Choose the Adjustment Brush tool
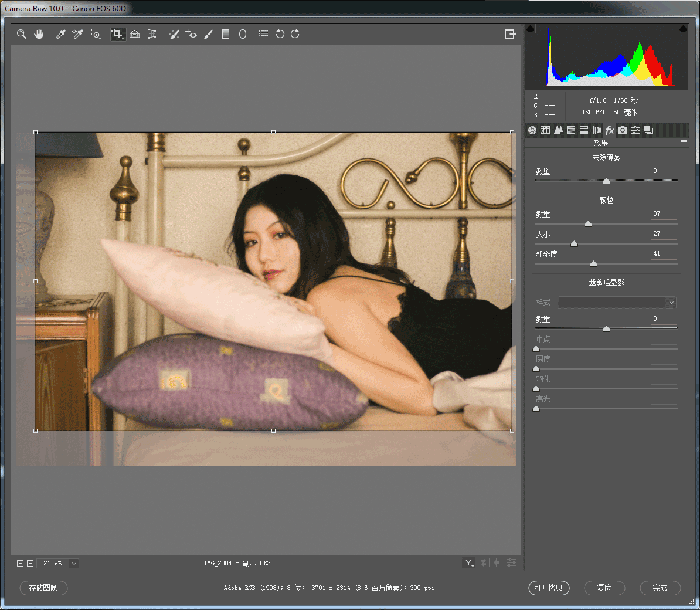Screen dimensions: 700x610 208,34
